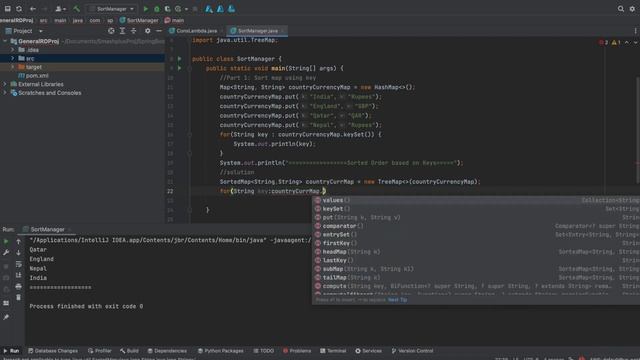Collapse the GeneralRDProj root tree node
640x360 pixels.
pos(5,41)
